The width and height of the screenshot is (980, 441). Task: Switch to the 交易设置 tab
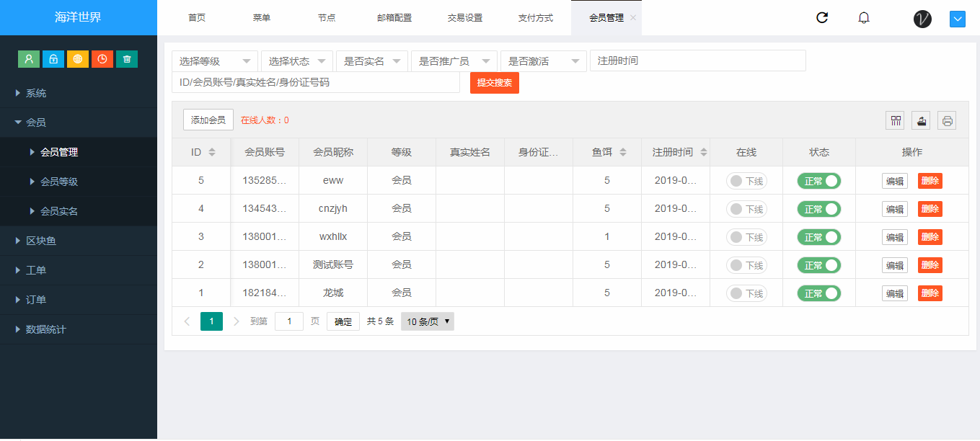465,18
